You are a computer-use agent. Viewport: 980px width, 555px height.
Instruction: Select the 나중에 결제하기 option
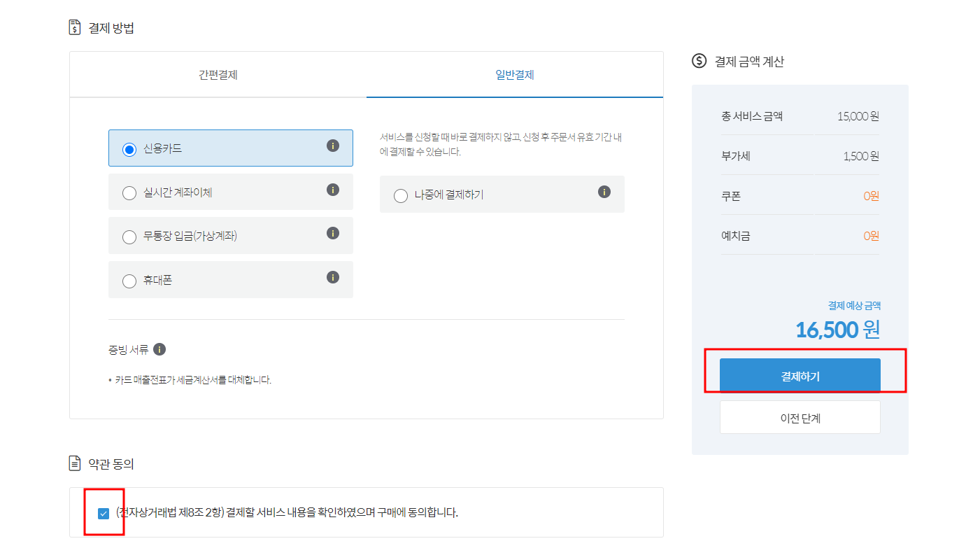[399, 195]
